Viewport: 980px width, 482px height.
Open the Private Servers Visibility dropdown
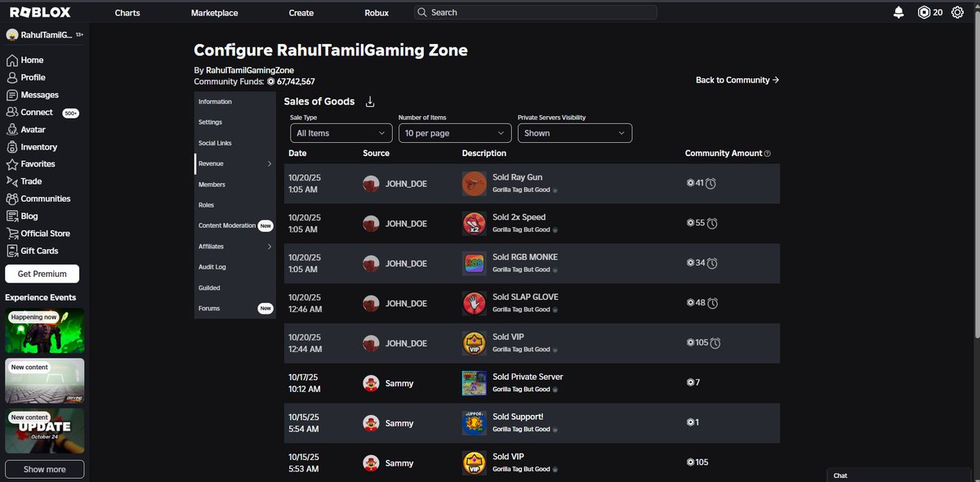pyautogui.click(x=575, y=133)
